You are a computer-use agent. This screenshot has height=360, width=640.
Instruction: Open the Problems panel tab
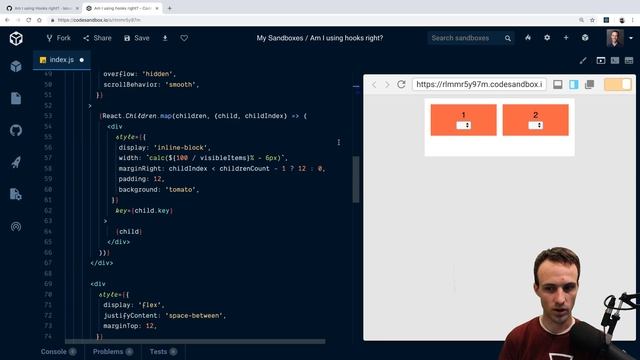[113, 351]
